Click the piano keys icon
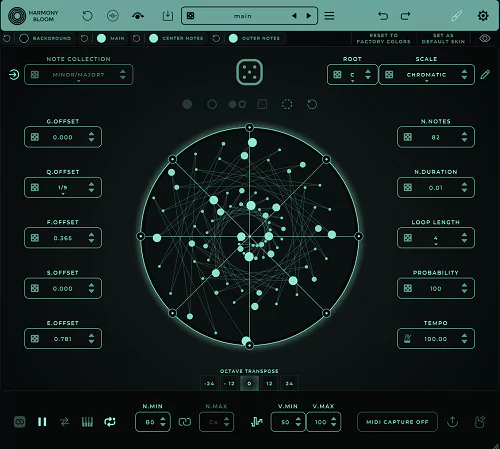500x449 pixels. (87, 422)
